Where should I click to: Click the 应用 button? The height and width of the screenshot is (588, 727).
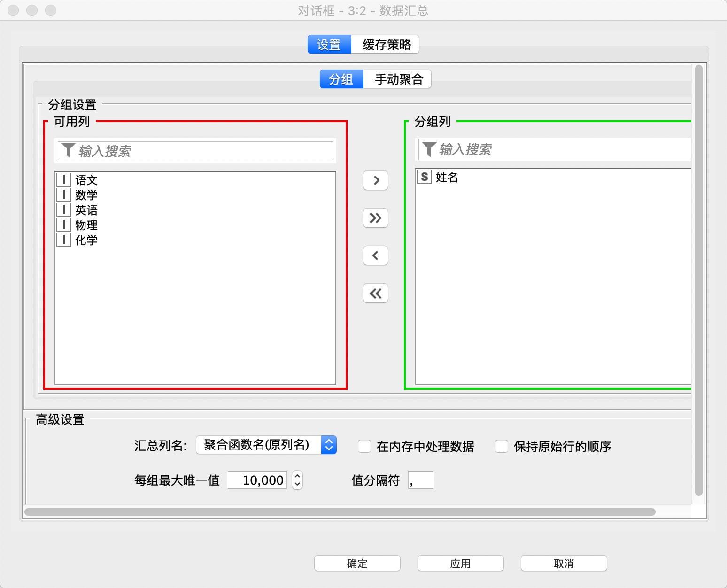(x=460, y=563)
